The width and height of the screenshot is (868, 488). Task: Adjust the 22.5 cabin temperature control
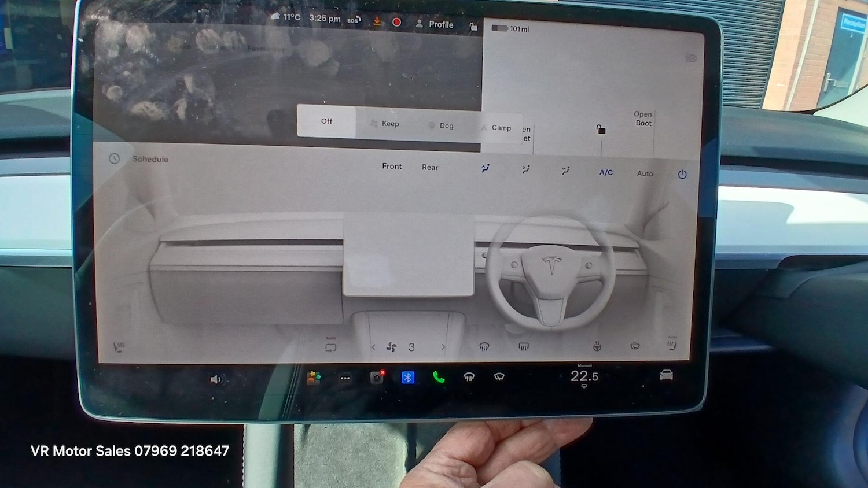tap(583, 376)
